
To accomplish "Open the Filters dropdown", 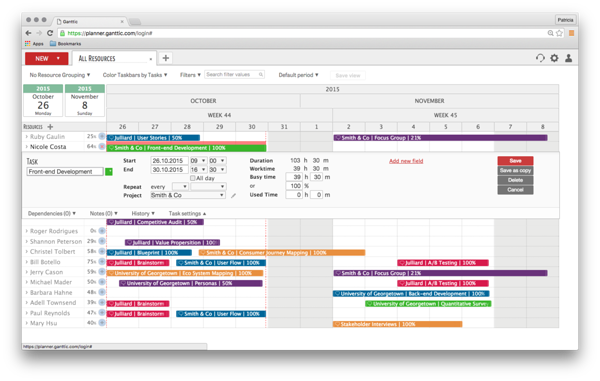I will coord(190,75).
